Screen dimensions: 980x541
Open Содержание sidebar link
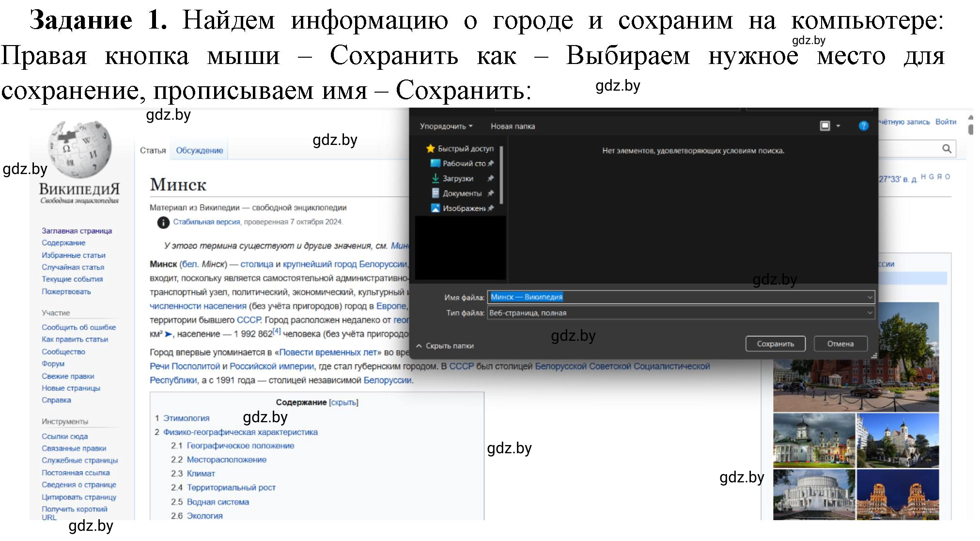pos(63,243)
